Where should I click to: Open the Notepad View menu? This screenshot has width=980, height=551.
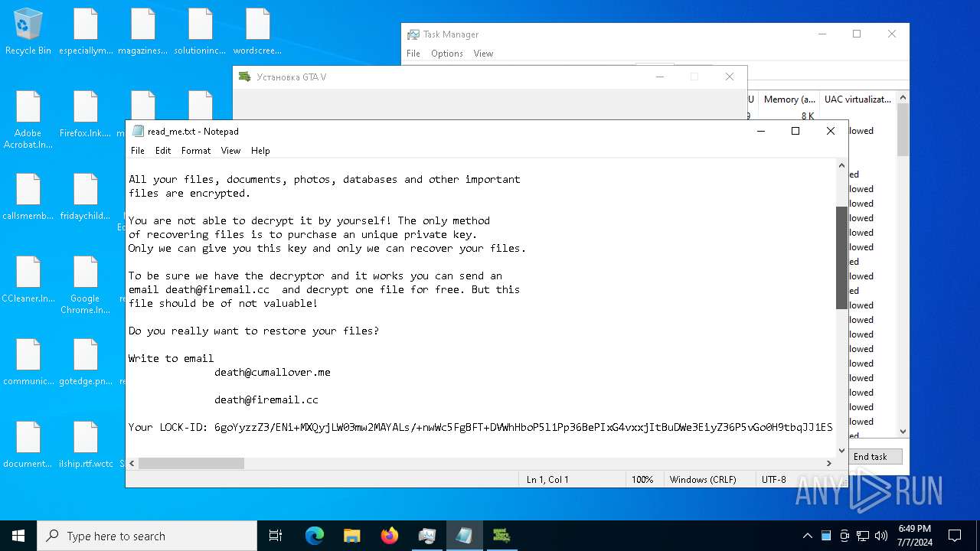(x=230, y=151)
